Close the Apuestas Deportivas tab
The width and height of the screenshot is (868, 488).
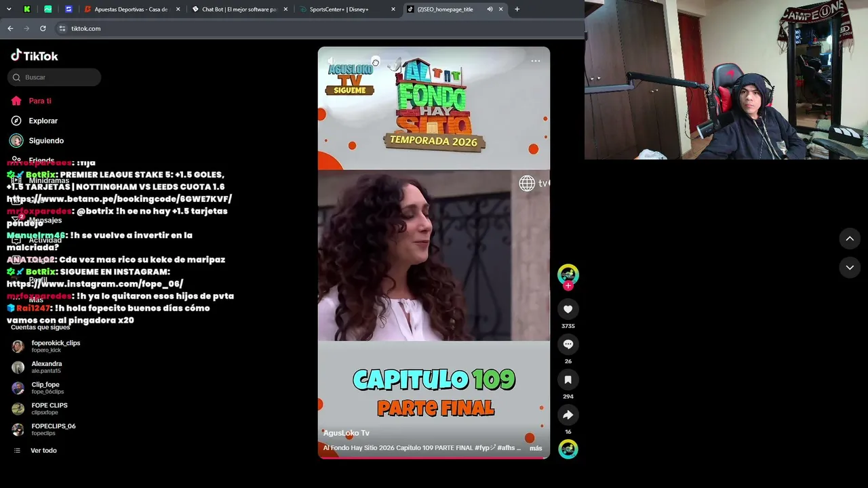(x=178, y=9)
